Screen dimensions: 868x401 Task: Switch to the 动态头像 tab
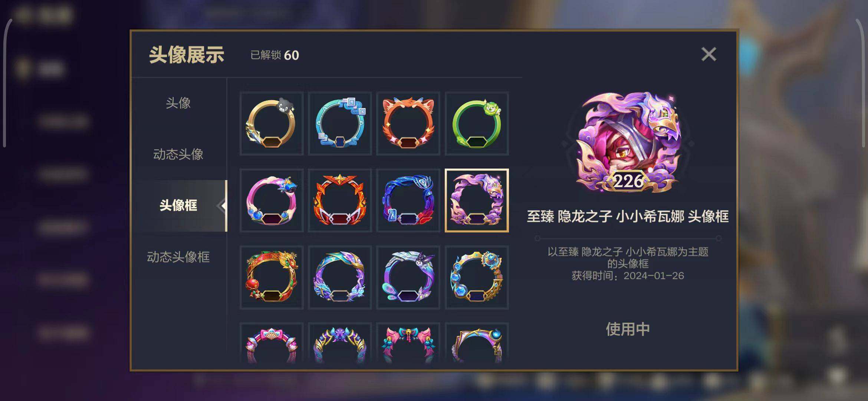[x=178, y=154]
